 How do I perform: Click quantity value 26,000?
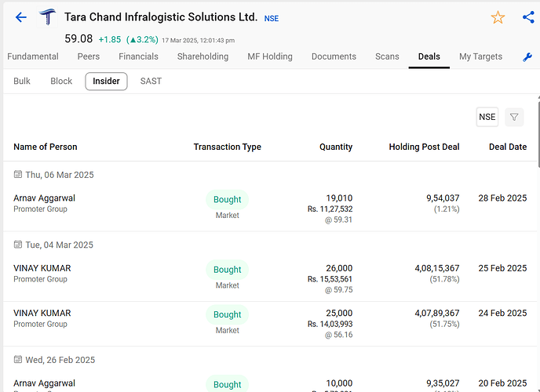(x=339, y=268)
